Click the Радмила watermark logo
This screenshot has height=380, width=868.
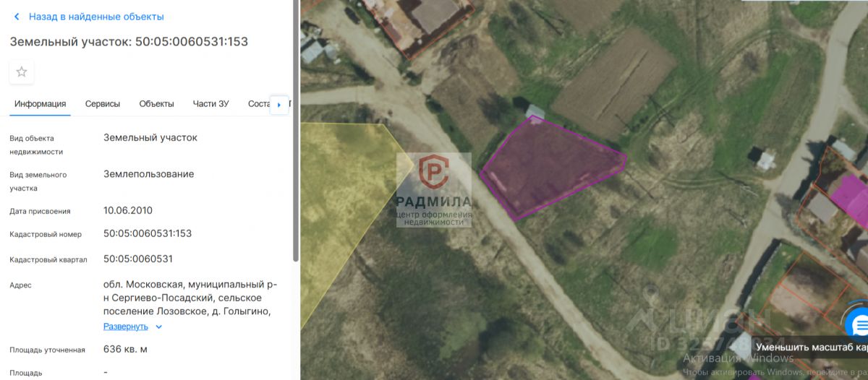[434, 190]
